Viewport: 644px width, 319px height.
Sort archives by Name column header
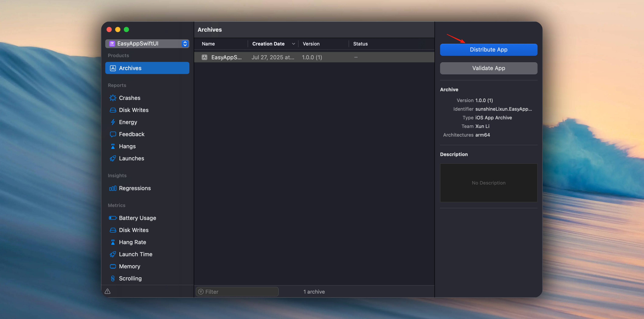tap(208, 44)
